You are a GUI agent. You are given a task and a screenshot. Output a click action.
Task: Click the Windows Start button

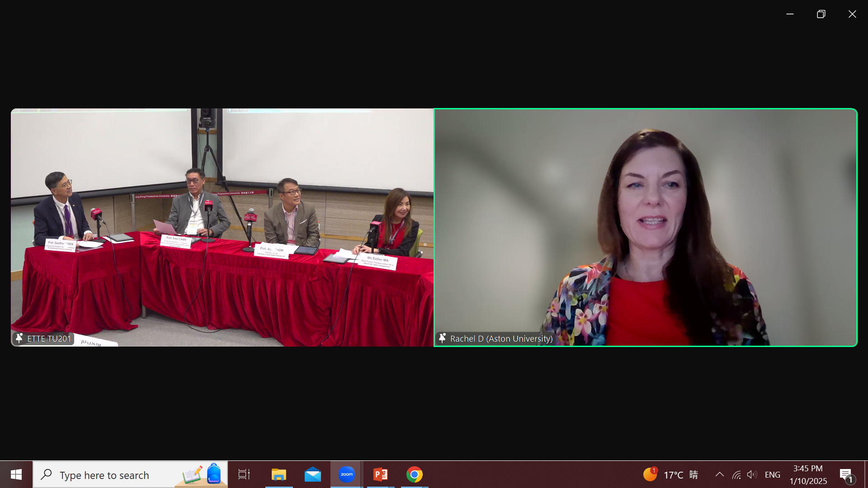[16, 474]
